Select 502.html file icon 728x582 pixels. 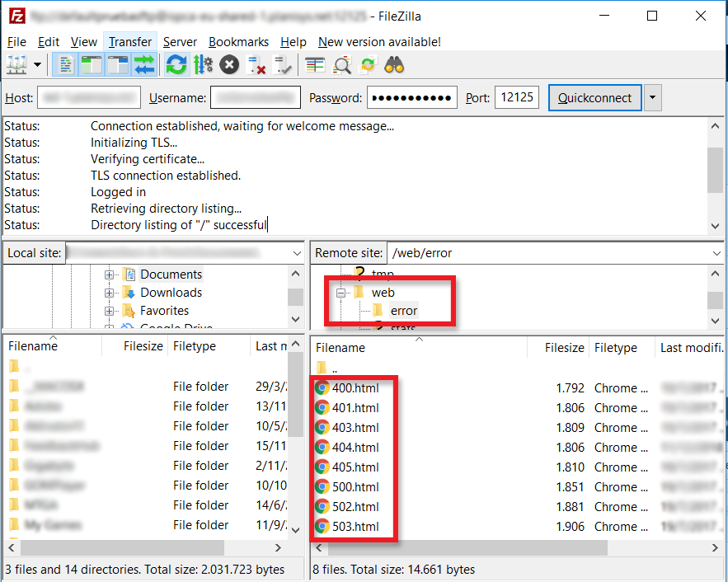click(322, 507)
